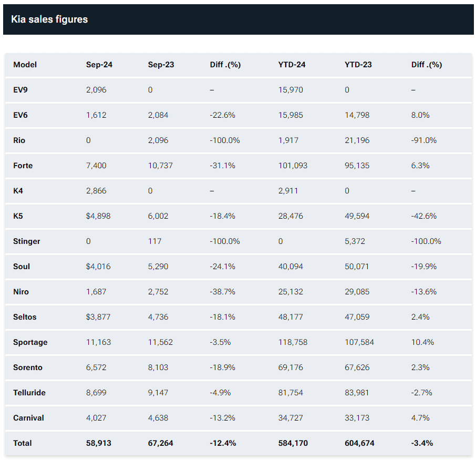The image size is (476, 460).
Task: Click the Sep-24 column header
Action: coord(99,65)
